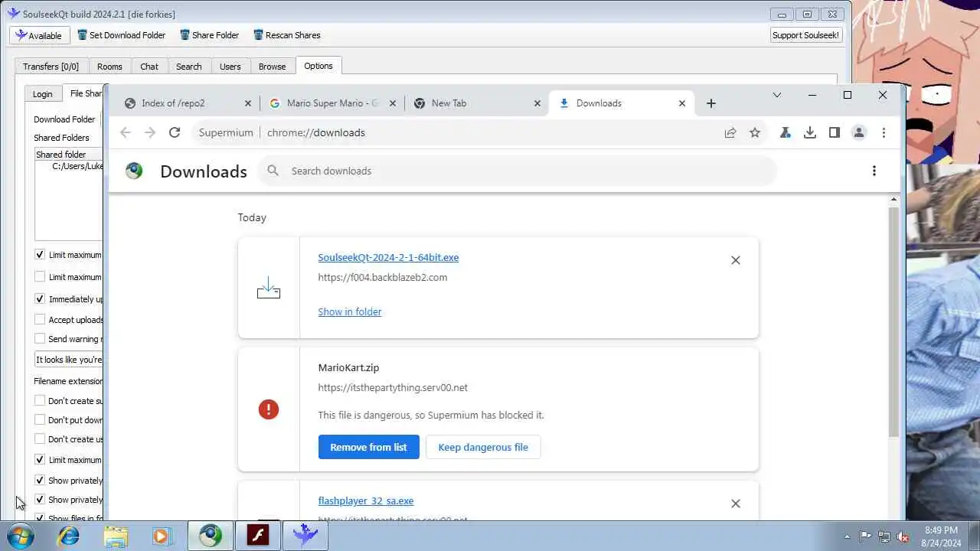Show hidden system tray icons arrow
This screenshot has height=551, width=980.
pyautogui.click(x=847, y=536)
